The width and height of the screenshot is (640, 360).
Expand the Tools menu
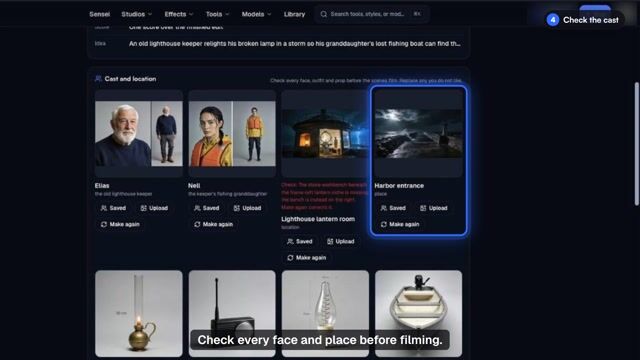(217, 14)
